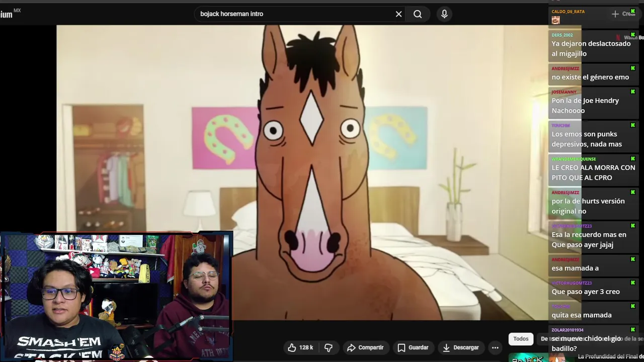Run search with the magnifying glass button
Image resolution: width=644 pixels, height=362 pixels.
click(x=418, y=14)
